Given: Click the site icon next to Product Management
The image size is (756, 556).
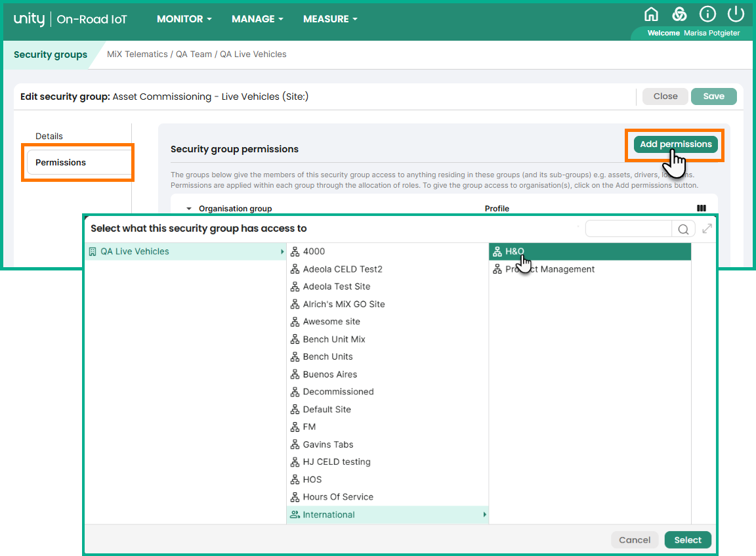Looking at the screenshot, I should [x=497, y=269].
